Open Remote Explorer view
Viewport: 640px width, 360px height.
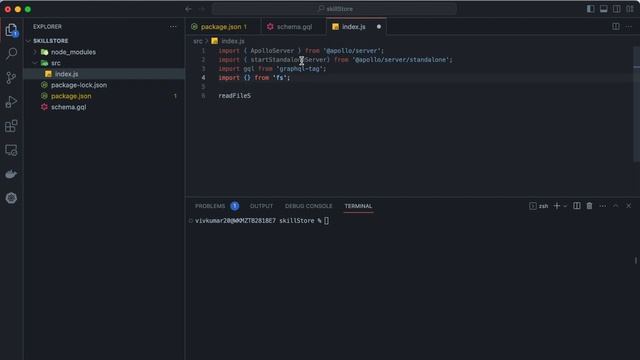pos(11,150)
